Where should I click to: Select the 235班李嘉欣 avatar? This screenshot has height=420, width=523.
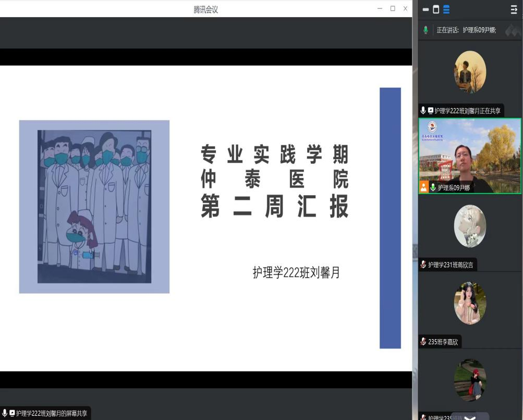click(x=470, y=303)
